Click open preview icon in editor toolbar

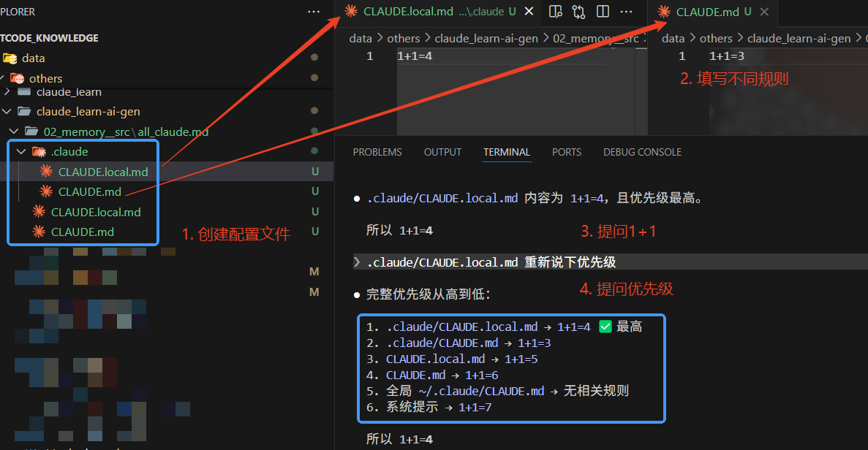[x=555, y=11]
